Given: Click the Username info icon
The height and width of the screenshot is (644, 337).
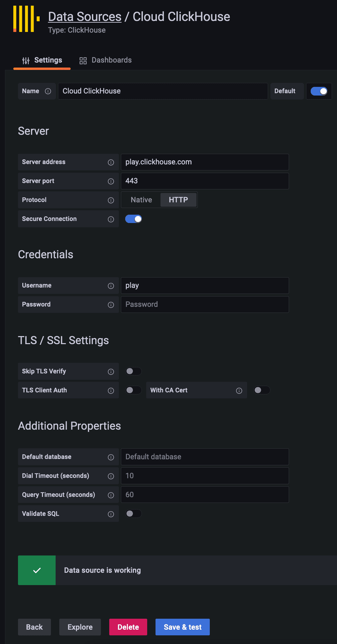Looking at the screenshot, I should click(111, 286).
